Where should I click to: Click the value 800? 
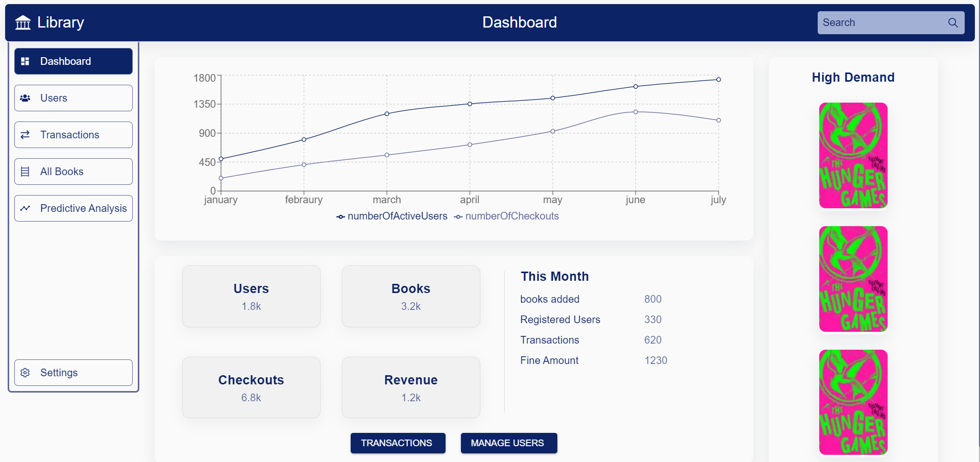pos(653,299)
